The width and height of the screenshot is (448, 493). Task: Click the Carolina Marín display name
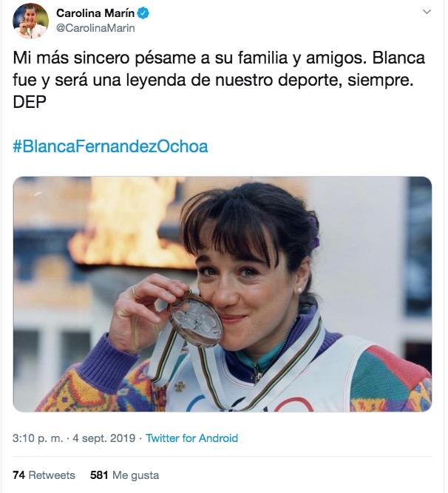[96, 13]
